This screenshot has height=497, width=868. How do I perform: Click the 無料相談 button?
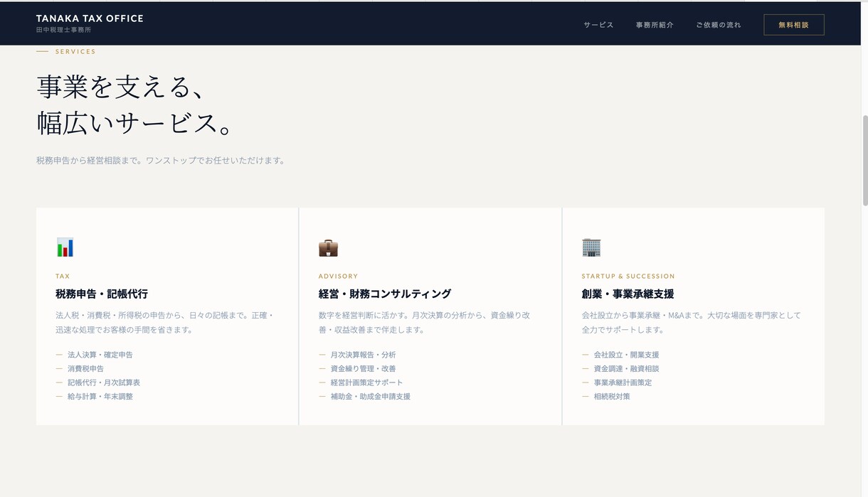(x=794, y=25)
